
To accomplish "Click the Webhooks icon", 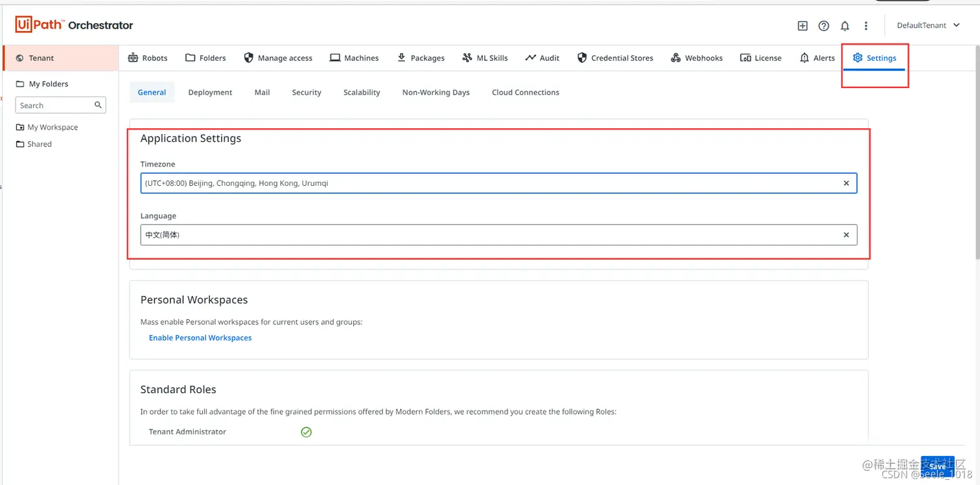I will (x=676, y=58).
